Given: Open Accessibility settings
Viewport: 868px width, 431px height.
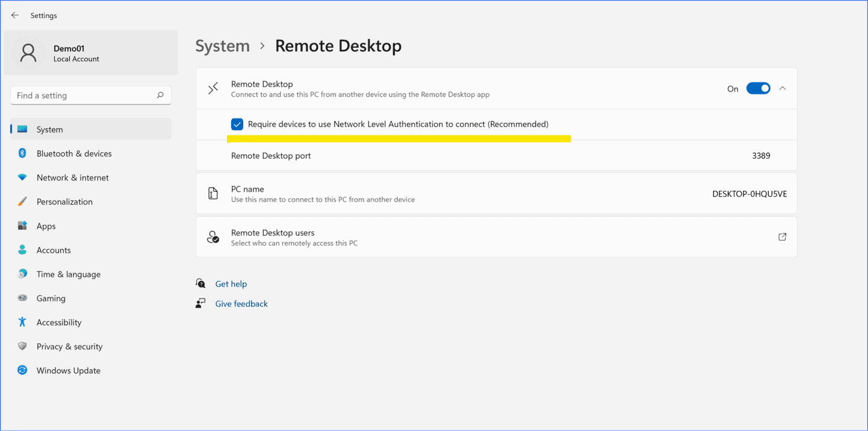Looking at the screenshot, I should tap(91, 322).
